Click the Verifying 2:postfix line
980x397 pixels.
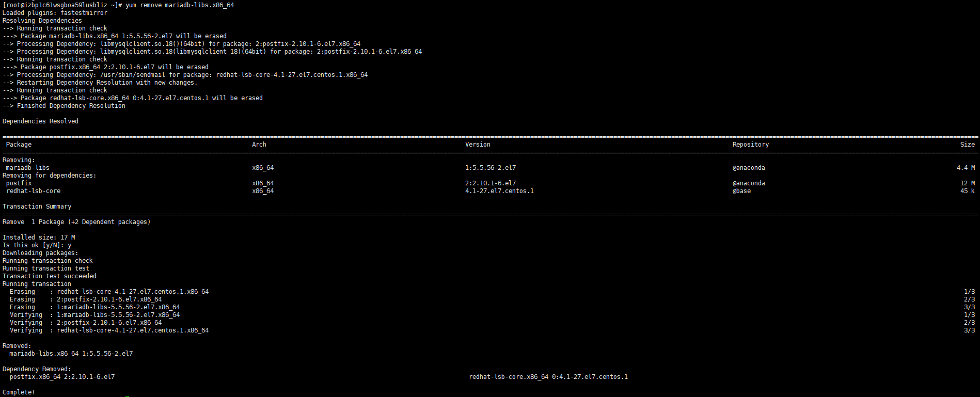point(86,323)
